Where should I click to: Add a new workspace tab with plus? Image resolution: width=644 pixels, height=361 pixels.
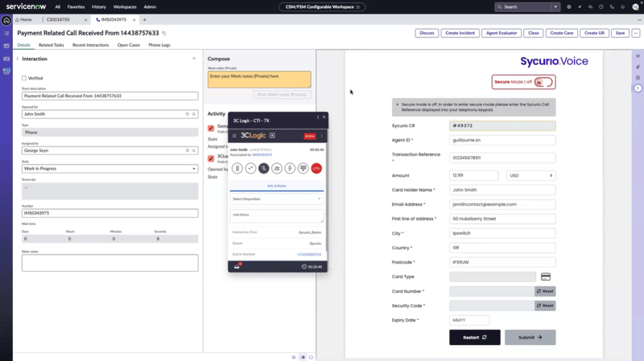pos(144,19)
